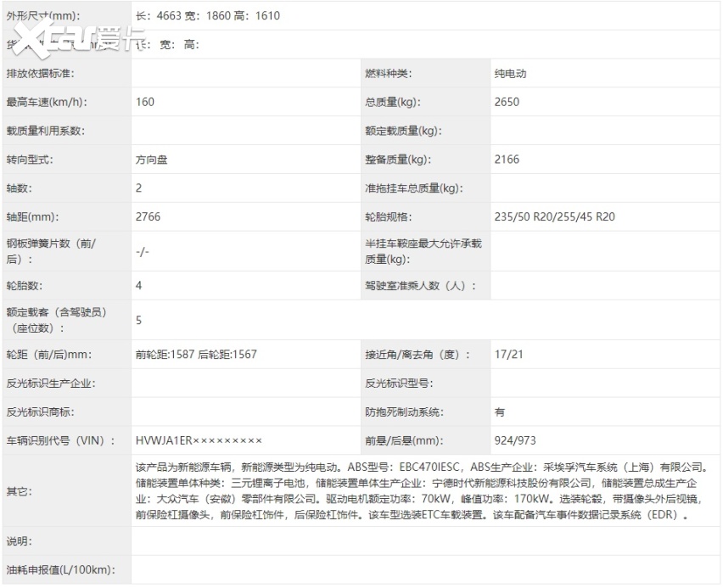Click the empty 说明 value cell
The height and width of the screenshot is (588, 723).
pos(424,540)
